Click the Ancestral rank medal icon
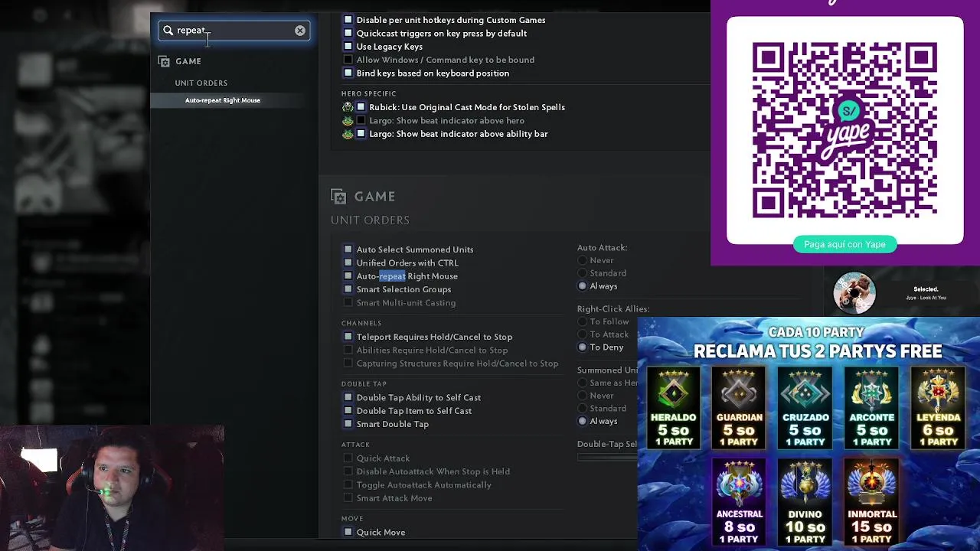 (x=739, y=484)
